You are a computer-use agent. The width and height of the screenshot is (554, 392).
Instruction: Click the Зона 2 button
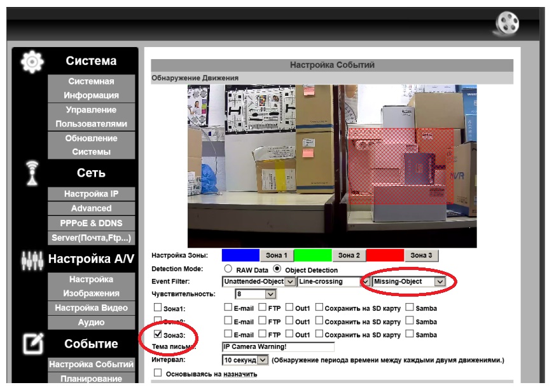coord(349,255)
